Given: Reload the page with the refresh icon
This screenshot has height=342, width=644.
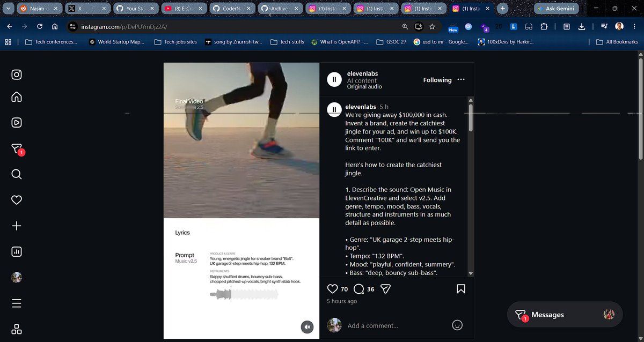Looking at the screenshot, I should pos(40,26).
